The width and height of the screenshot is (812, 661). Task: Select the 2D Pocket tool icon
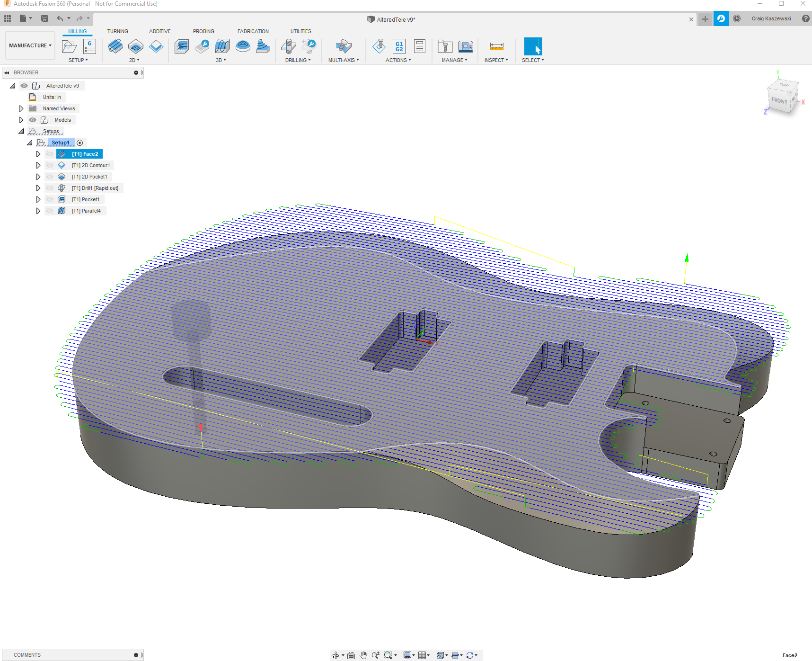point(136,46)
